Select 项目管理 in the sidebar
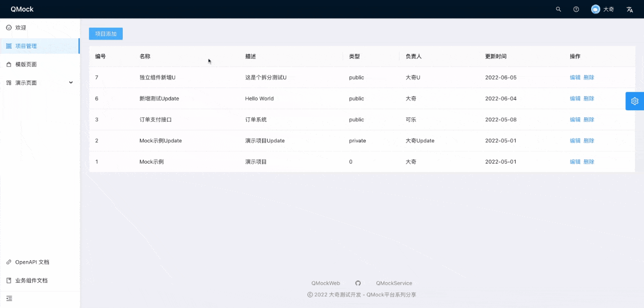 click(27, 45)
